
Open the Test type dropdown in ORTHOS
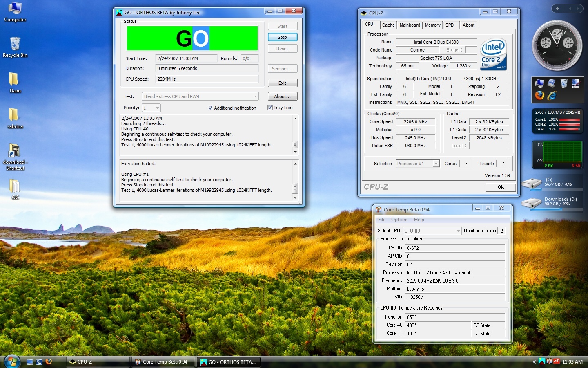[x=200, y=96]
